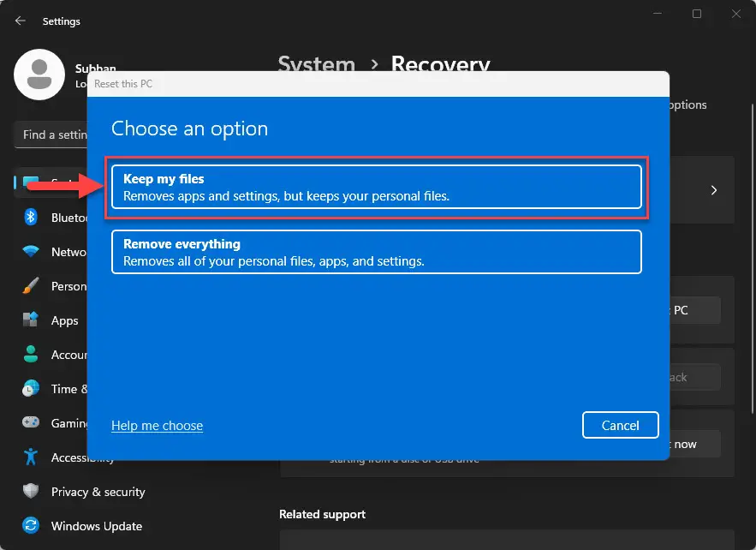Open the Help me choose link
This screenshot has height=550, width=756.
[157, 425]
